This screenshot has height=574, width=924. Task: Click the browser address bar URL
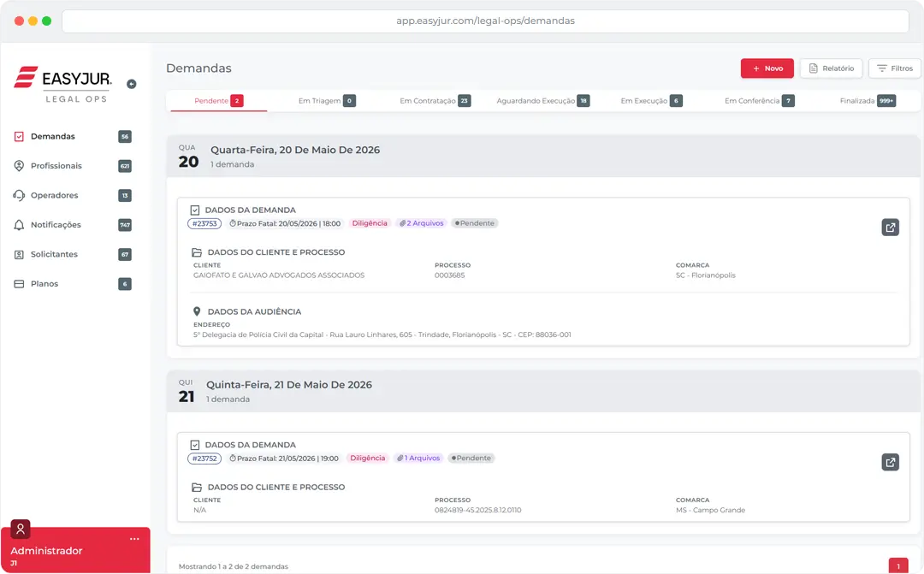click(485, 21)
